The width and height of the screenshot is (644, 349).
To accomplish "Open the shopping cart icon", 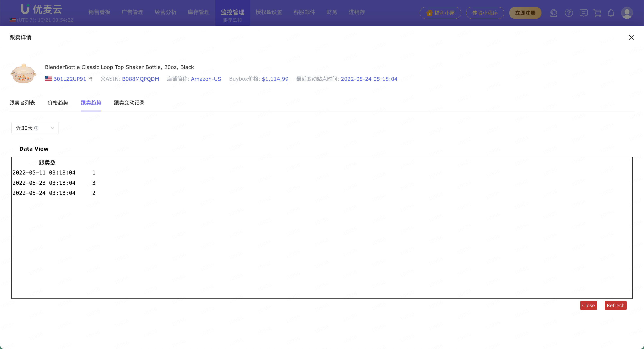I will pos(597,13).
